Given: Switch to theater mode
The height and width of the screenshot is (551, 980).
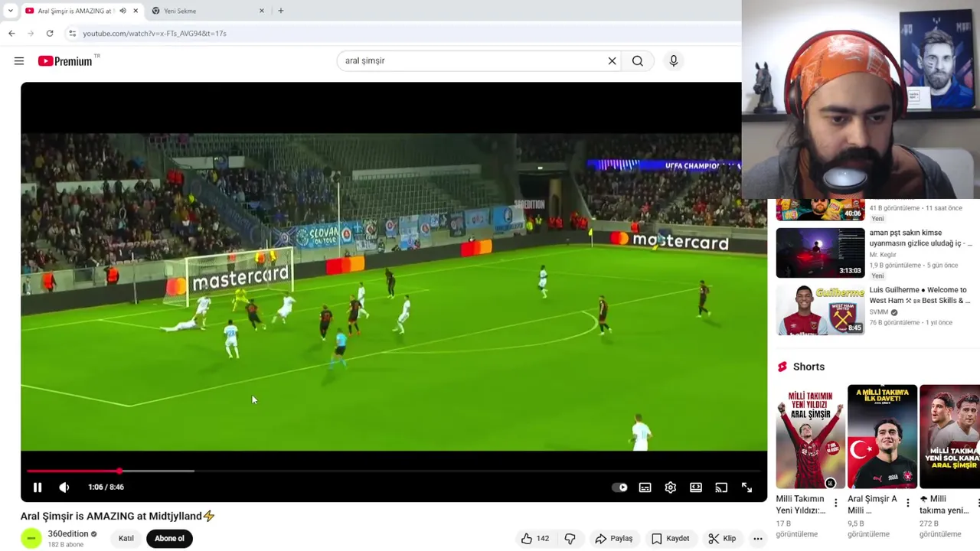Looking at the screenshot, I should [696, 487].
